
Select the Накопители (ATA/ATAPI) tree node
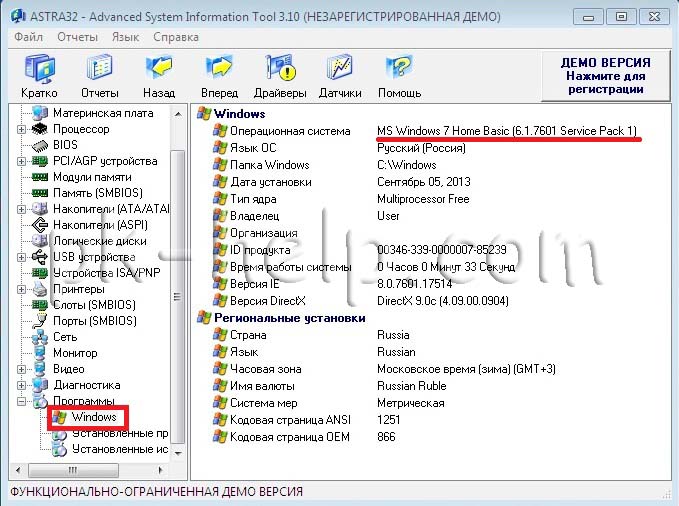[111, 209]
